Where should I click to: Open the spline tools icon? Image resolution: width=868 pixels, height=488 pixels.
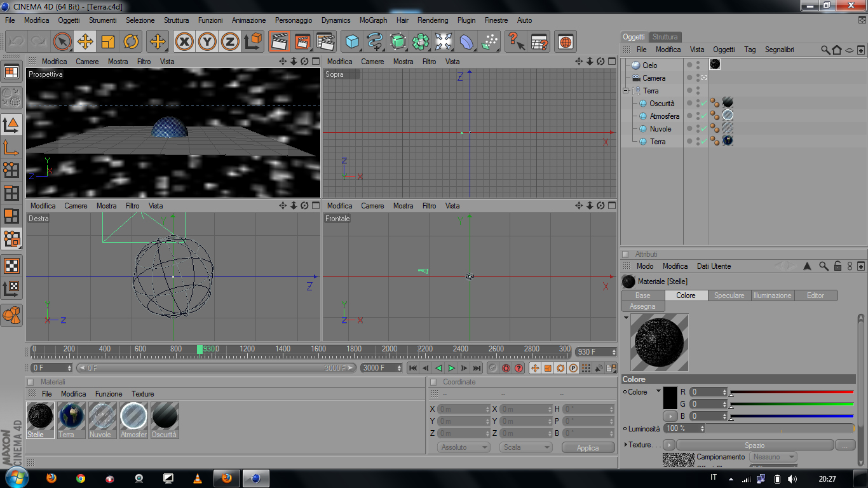(x=375, y=42)
